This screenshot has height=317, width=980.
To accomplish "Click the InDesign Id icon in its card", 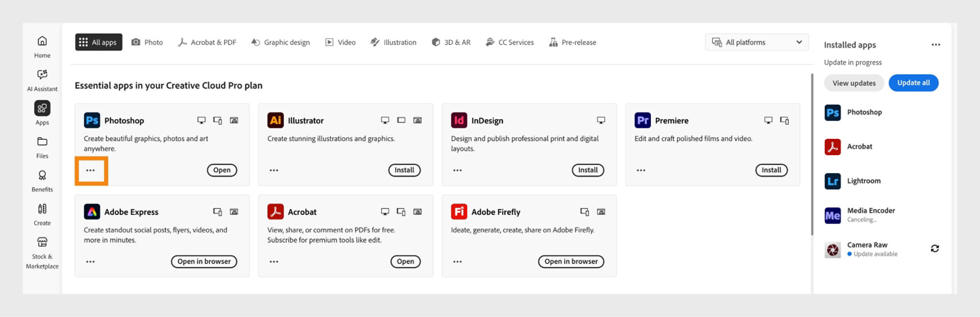I will click(459, 120).
